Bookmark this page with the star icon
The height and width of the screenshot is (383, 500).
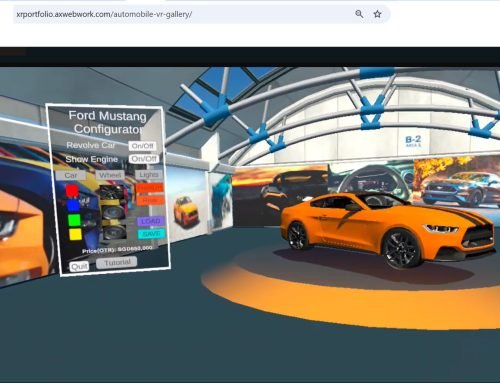(x=377, y=14)
